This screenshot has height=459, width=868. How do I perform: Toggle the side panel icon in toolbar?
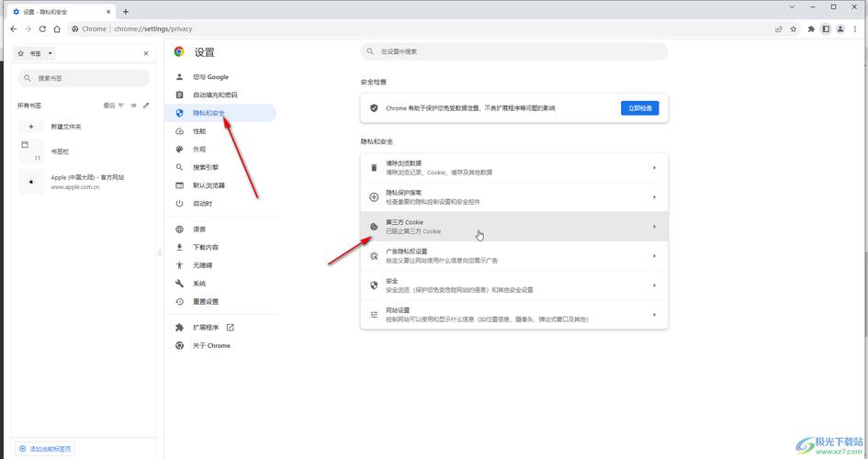pyautogui.click(x=826, y=28)
